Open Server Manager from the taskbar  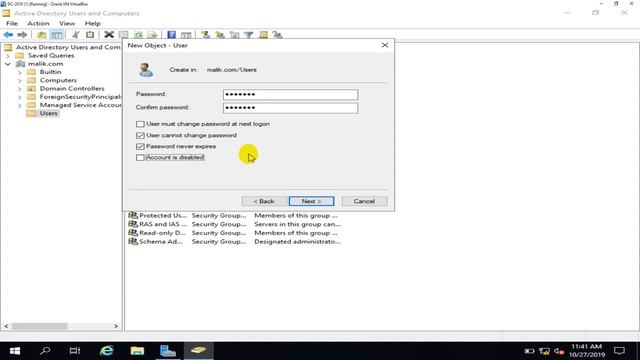click(168, 351)
